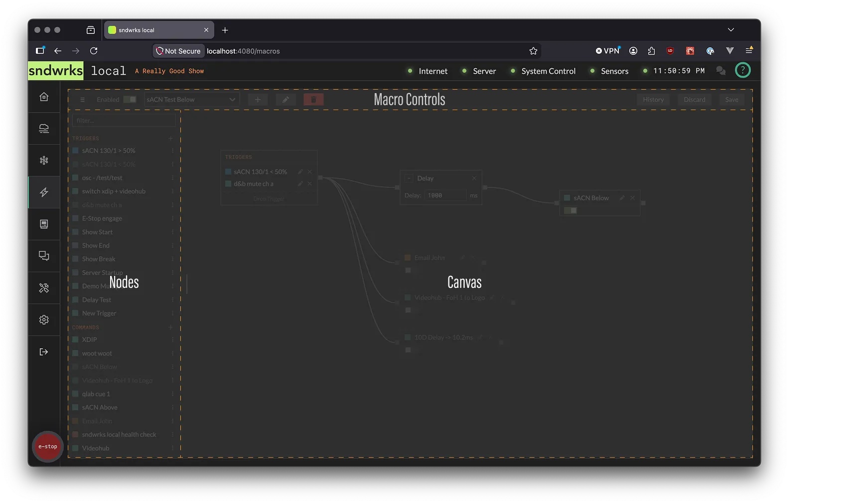Image resolution: width=864 pixels, height=504 pixels.
Task: Toggle the switch under 10D Delay node
Action: (x=408, y=350)
